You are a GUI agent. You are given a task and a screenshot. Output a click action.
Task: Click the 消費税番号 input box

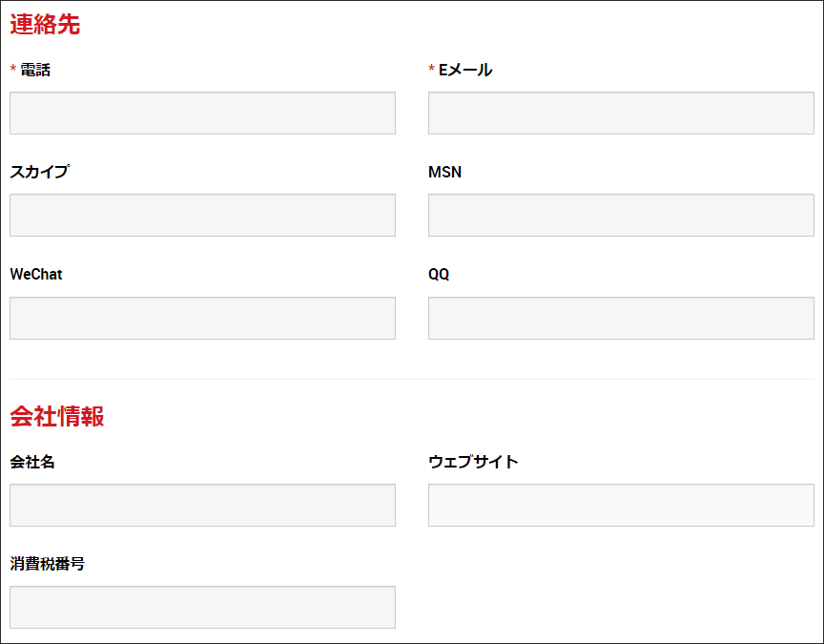point(202,608)
